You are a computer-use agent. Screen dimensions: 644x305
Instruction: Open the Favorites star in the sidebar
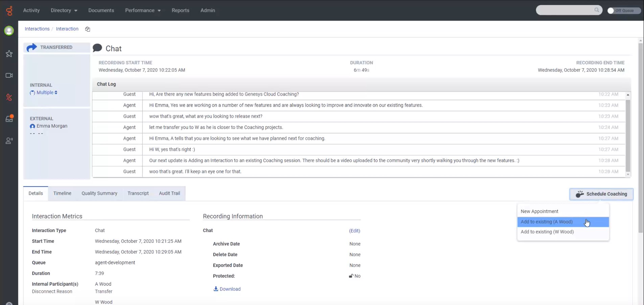point(9,54)
